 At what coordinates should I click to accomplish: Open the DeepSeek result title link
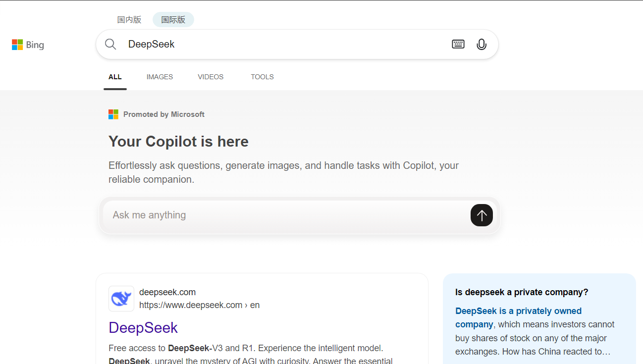(143, 327)
